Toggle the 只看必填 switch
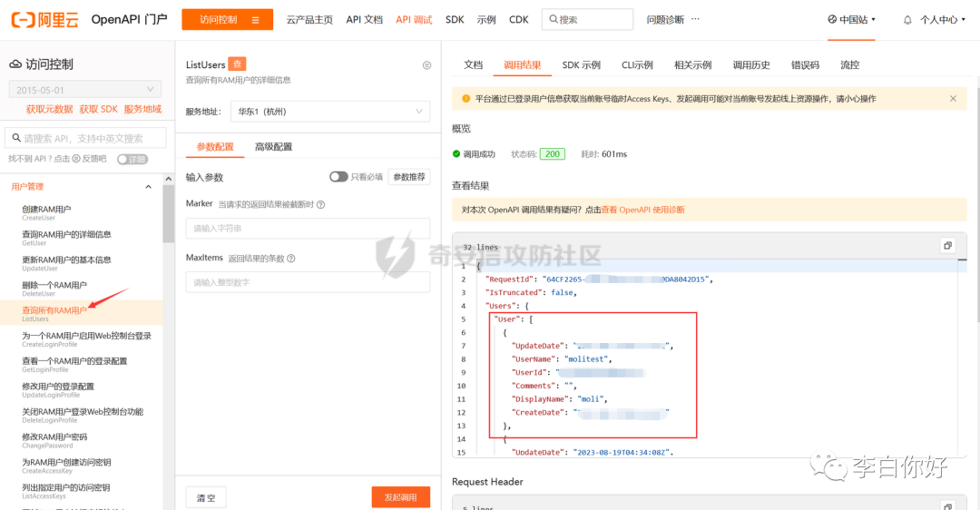The image size is (980, 510). pyautogui.click(x=338, y=177)
